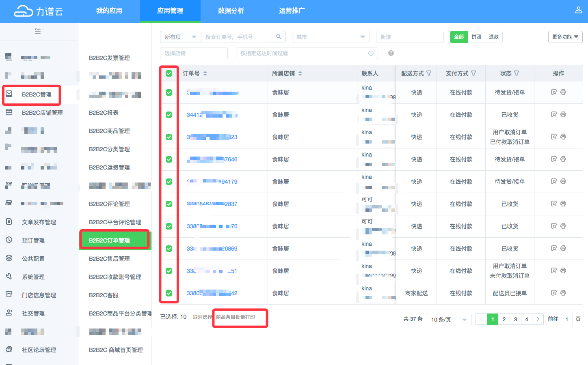Uncheck the order ending in 94179
The width and height of the screenshot is (588, 365).
169,182
